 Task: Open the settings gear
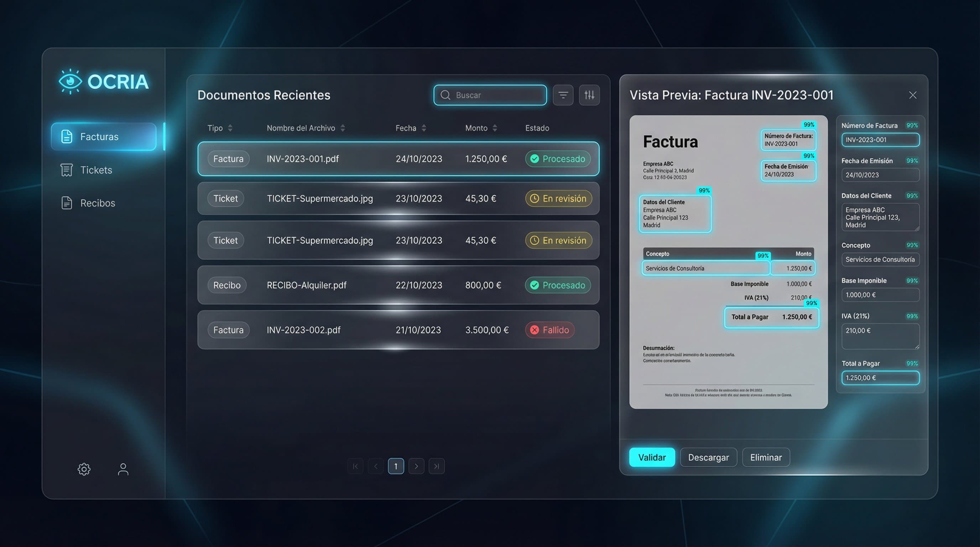[x=83, y=469]
